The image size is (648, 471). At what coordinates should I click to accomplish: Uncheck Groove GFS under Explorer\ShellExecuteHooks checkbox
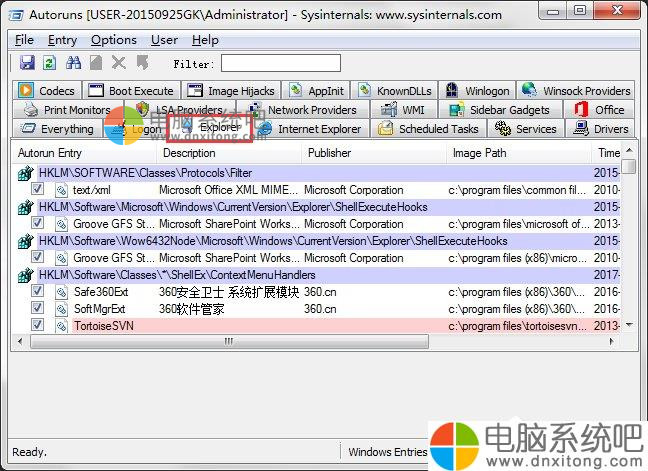[x=38, y=223]
